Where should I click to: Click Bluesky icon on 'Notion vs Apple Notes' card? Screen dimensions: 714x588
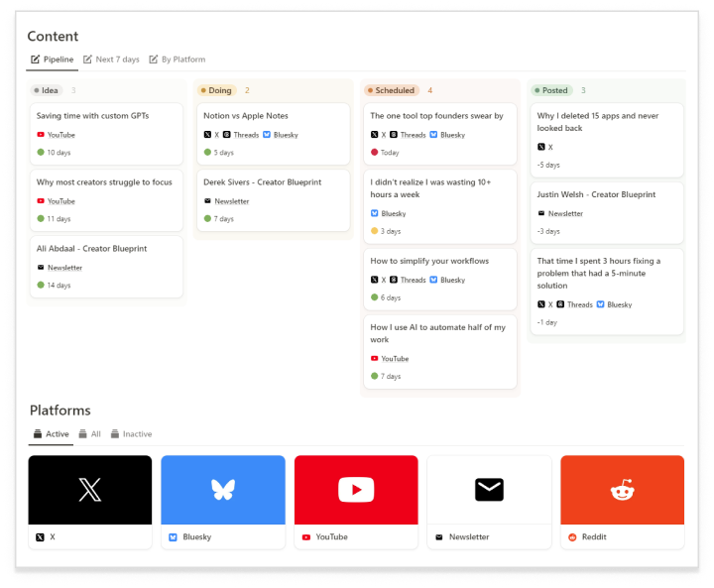tap(267, 135)
